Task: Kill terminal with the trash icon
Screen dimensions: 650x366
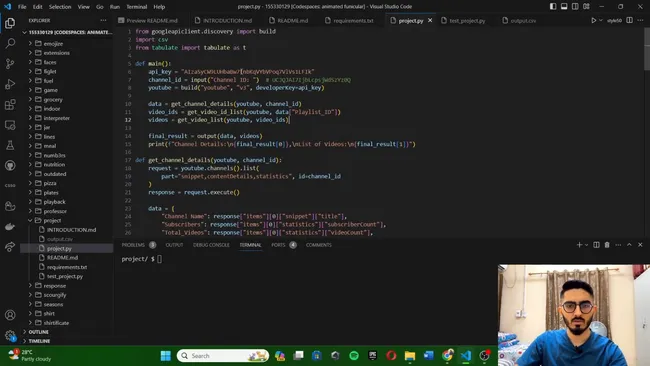Action: click(607, 245)
